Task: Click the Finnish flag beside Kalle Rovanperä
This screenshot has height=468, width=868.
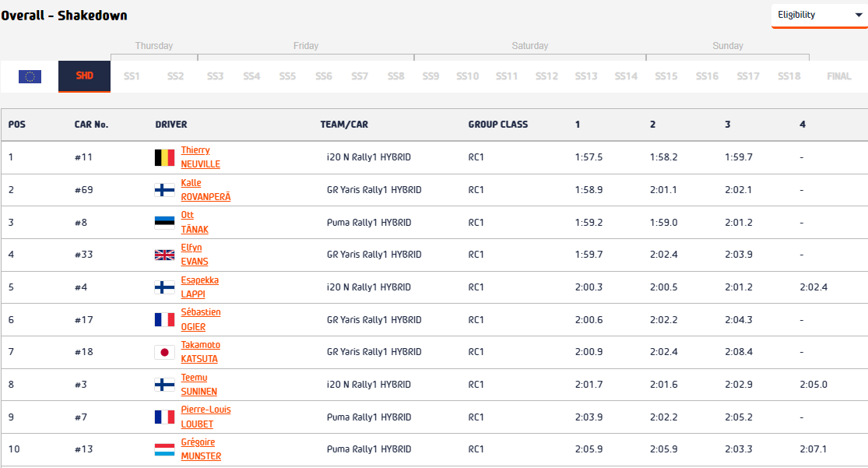Action: [164, 190]
